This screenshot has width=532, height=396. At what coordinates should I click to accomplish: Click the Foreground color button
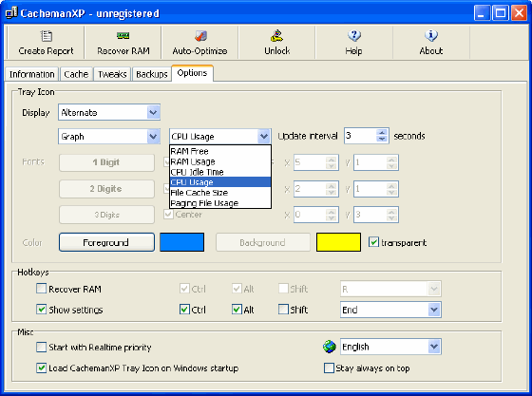pyautogui.click(x=106, y=242)
